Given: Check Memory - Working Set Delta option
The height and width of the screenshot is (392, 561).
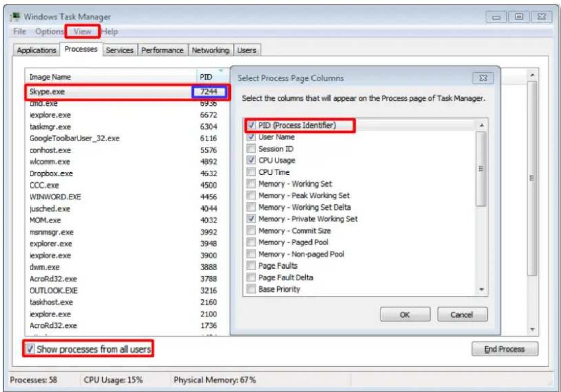Looking at the screenshot, I should click(x=252, y=208).
